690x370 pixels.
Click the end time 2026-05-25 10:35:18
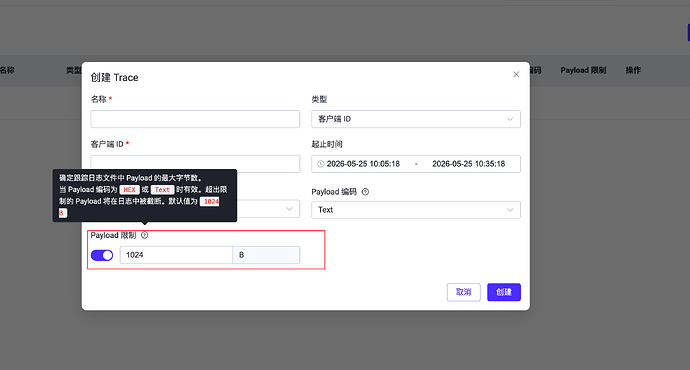[468, 164]
